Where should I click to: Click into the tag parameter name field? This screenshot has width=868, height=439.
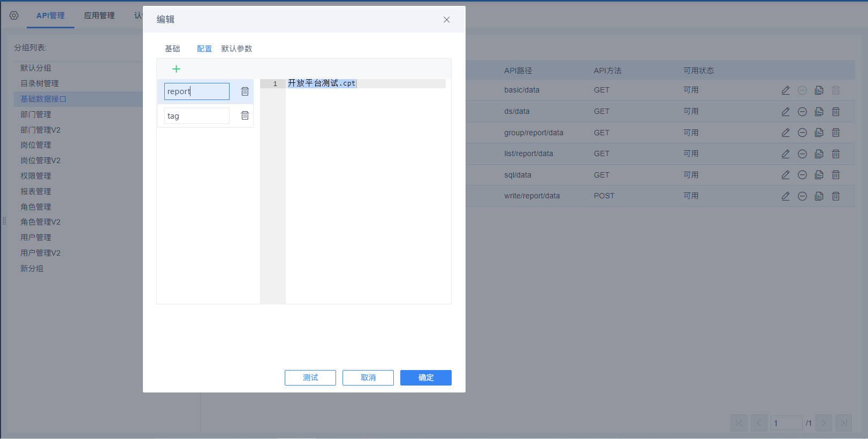click(197, 115)
